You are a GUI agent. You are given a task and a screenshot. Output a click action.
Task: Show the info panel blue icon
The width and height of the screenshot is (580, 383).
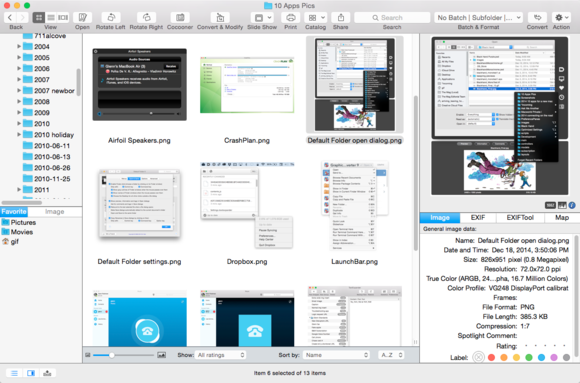click(572, 205)
